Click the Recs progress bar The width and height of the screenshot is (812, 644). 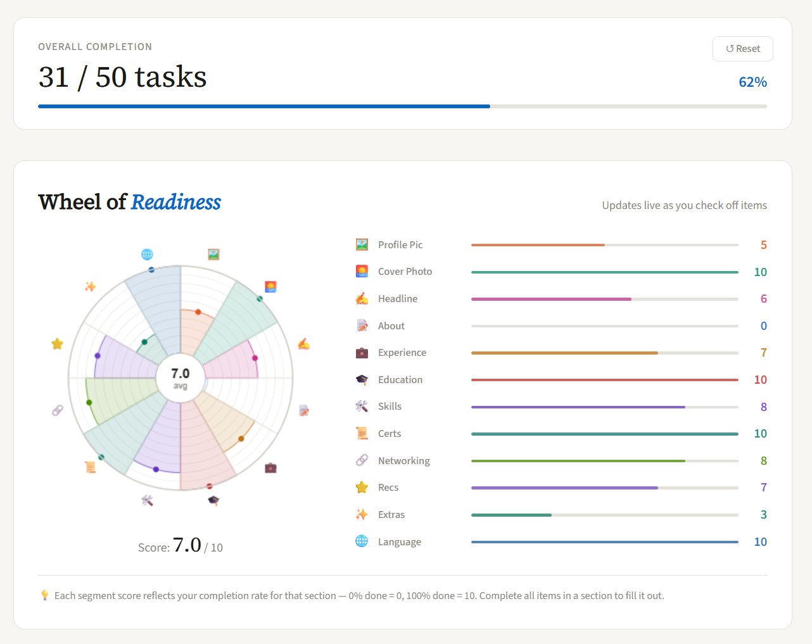[605, 488]
